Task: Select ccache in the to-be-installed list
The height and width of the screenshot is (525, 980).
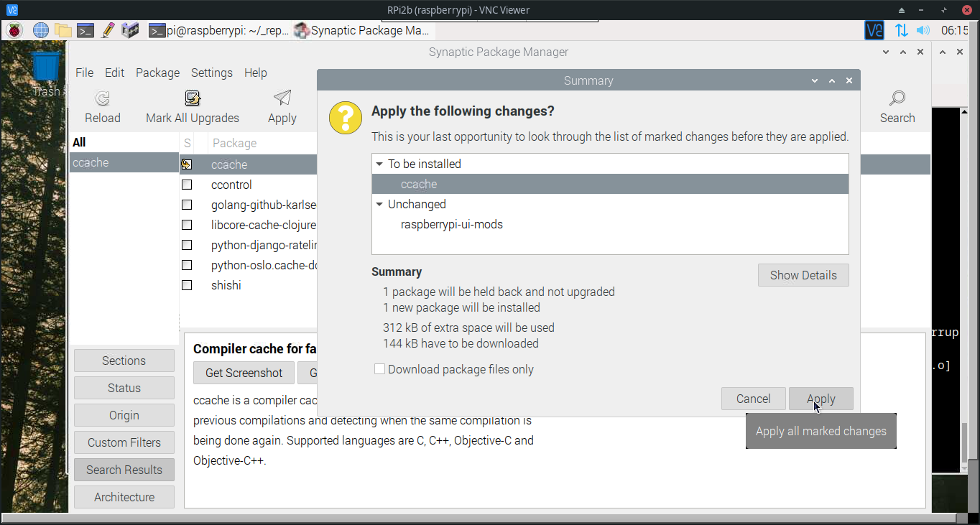Action: (610, 184)
